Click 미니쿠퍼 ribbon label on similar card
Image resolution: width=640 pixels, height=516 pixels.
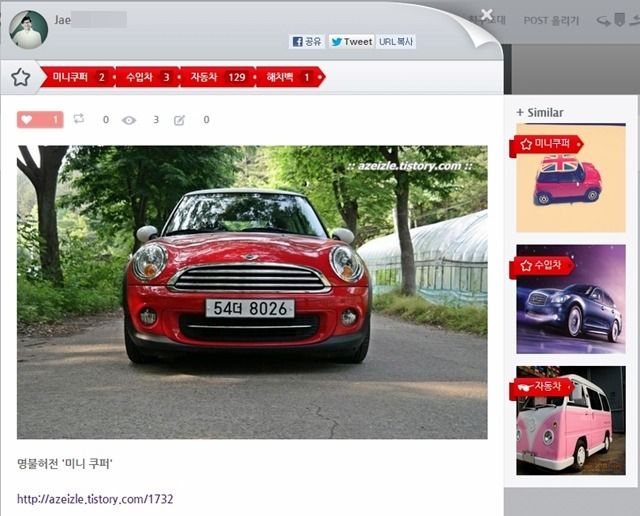click(x=546, y=144)
